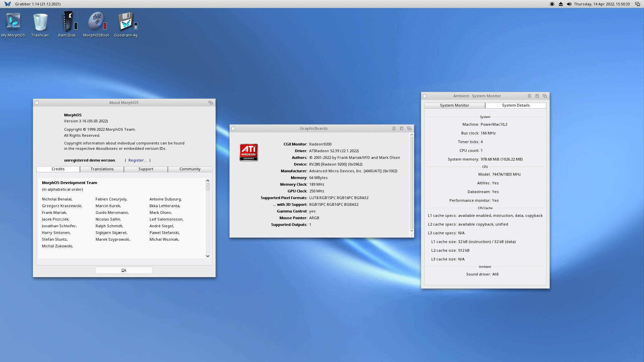Click the About MorphOS title bar
Image resolution: width=644 pixels, height=362 pixels.
point(124,103)
